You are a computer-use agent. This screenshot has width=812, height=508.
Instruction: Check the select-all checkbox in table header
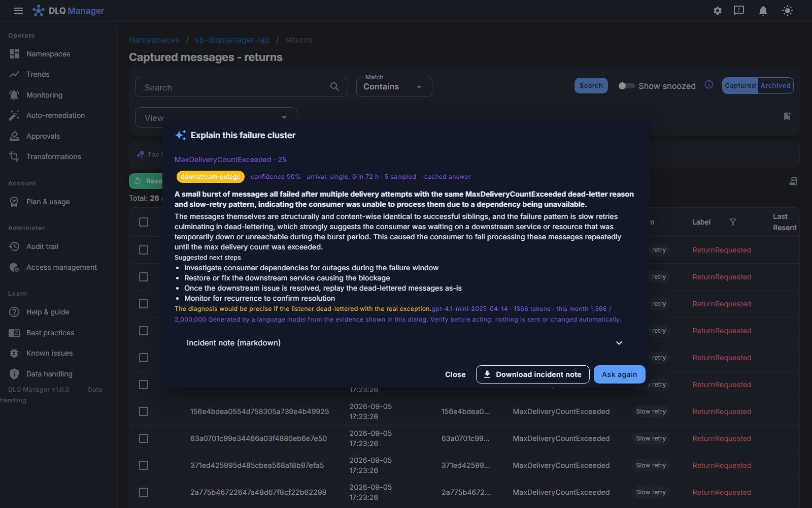(144, 222)
